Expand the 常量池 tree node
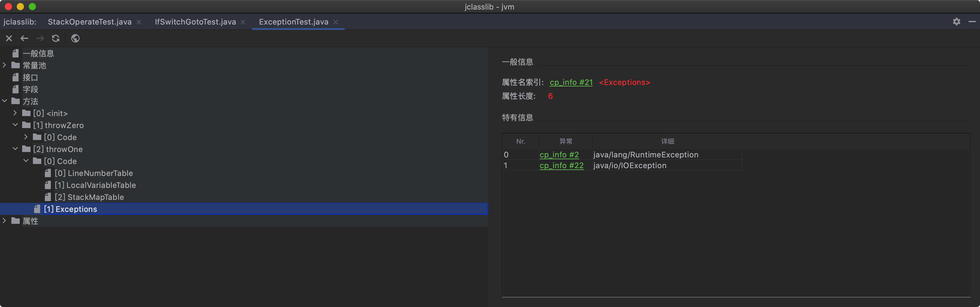 click(x=4, y=66)
